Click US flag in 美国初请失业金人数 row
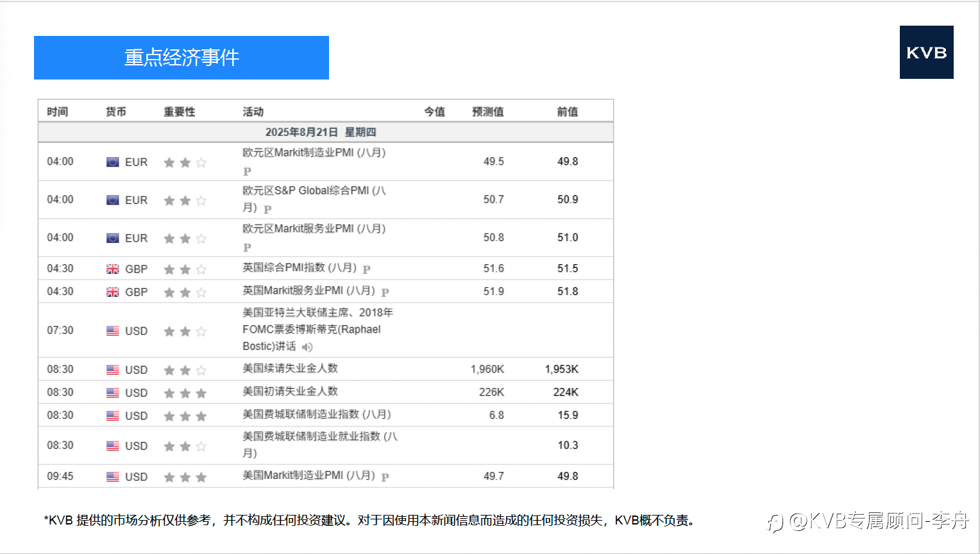This screenshot has height=554, width=980. pyautogui.click(x=113, y=393)
